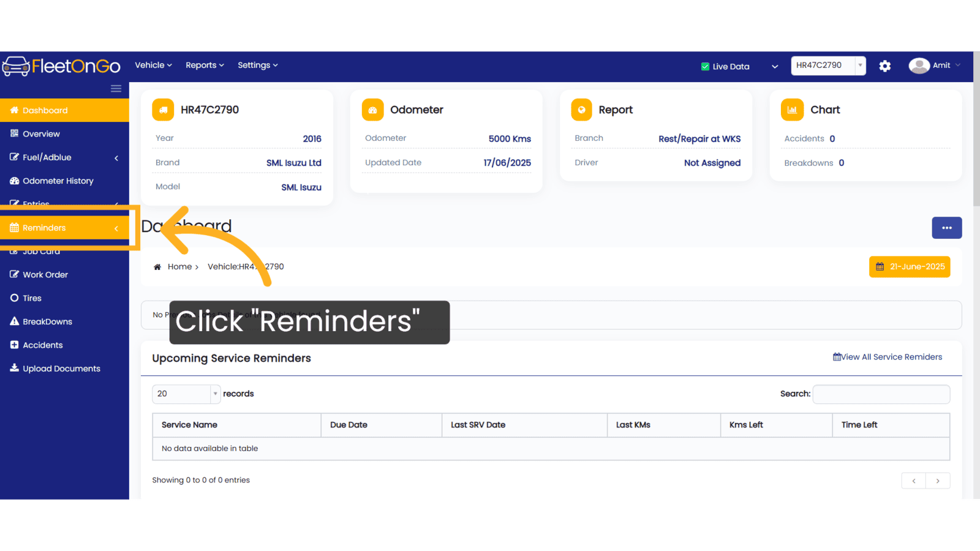
Task: Click the three-dots more options button
Action: 947,228
